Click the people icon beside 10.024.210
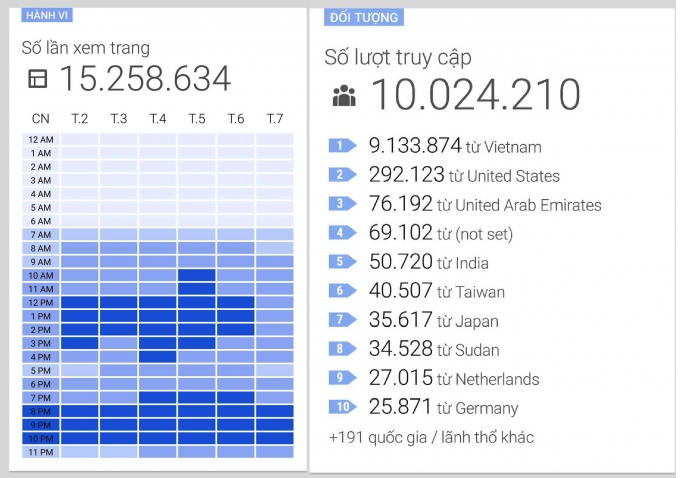Image resolution: width=680 pixels, height=478 pixels. [344, 95]
